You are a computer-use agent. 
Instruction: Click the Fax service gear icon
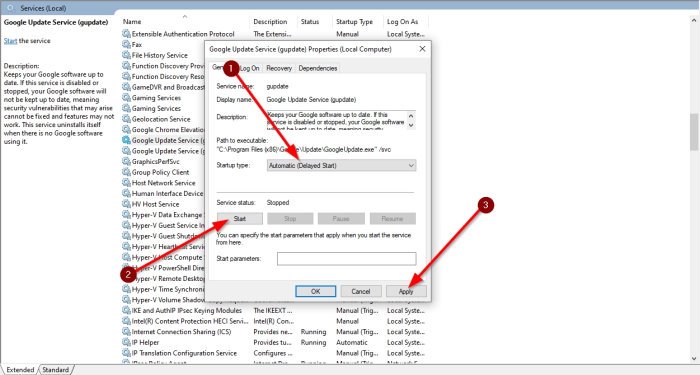pyautogui.click(x=126, y=44)
